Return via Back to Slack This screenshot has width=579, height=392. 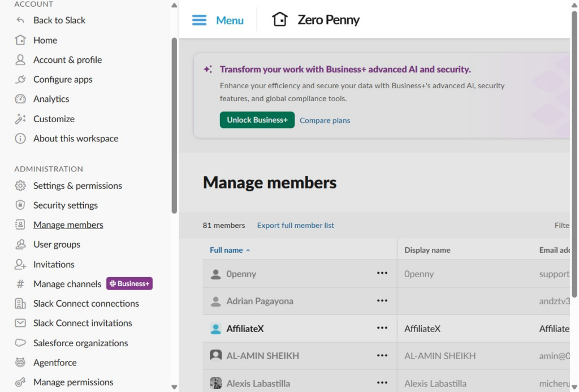pos(59,20)
